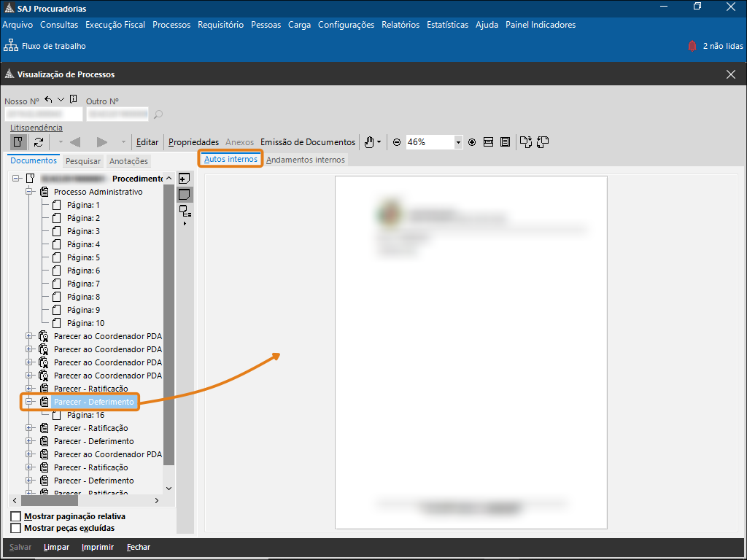Click the refresh icon in the toolbar
This screenshot has width=747, height=560.
[x=39, y=142]
